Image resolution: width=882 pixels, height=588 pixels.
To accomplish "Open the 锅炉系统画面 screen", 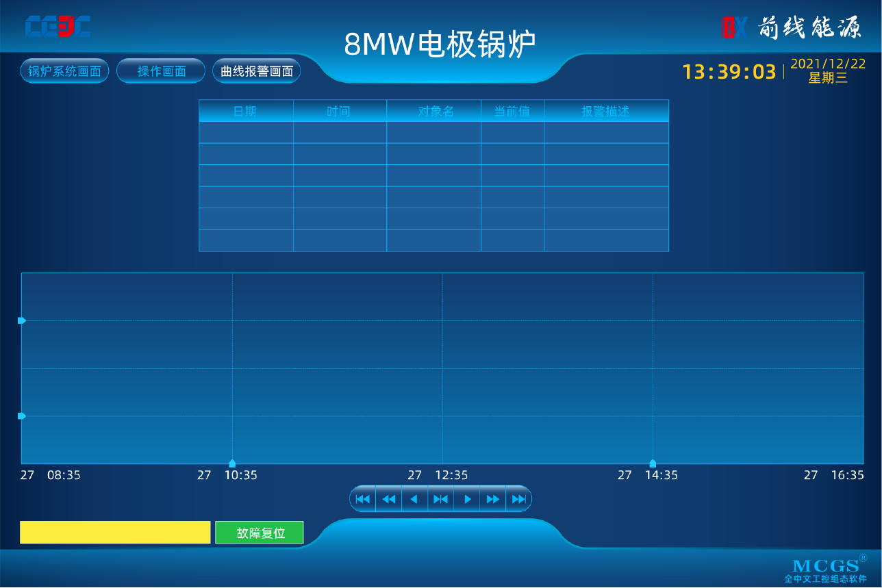I will 64,71.
